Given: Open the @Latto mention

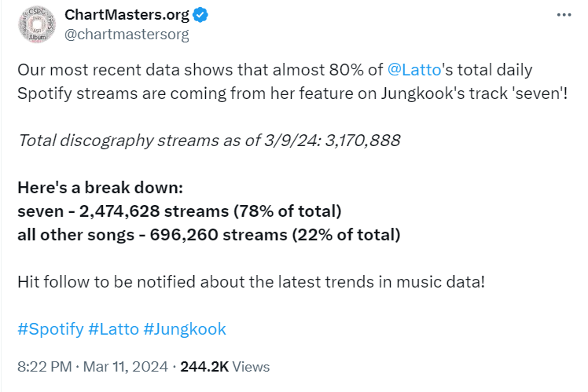Looking at the screenshot, I should (413, 69).
